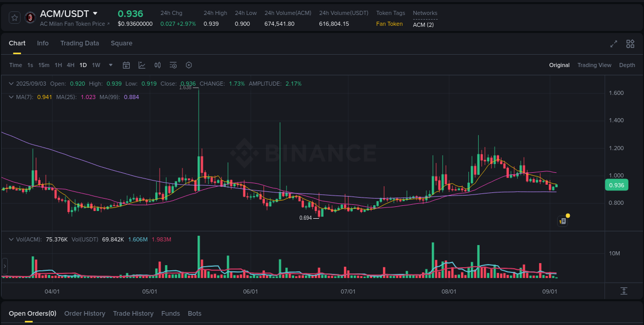Viewport: 644px width, 325px height.
Task: Open the indicator list icon
Action: 173,65
